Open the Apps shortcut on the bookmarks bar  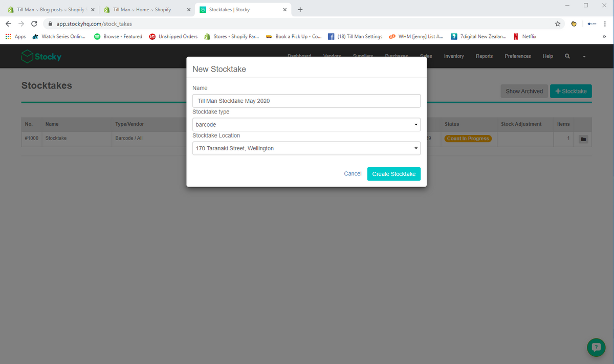(15, 36)
